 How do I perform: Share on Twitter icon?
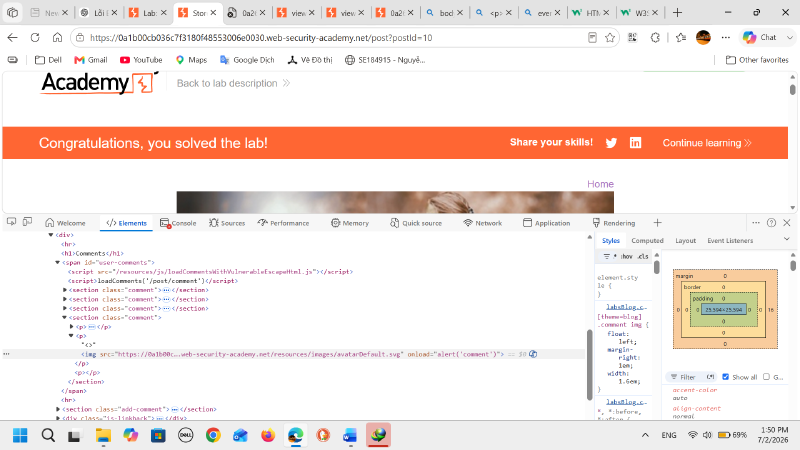coord(611,143)
